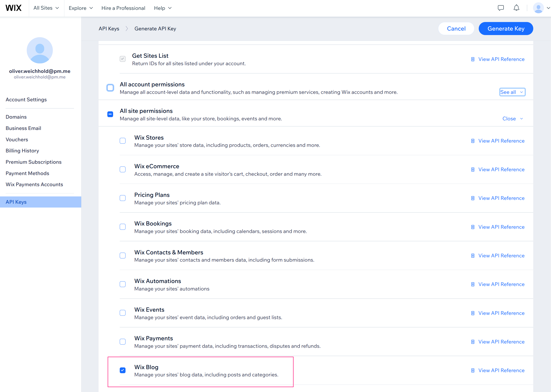Open the notifications bell
Viewport: 551px width, 392px height.
(x=516, y=8)
